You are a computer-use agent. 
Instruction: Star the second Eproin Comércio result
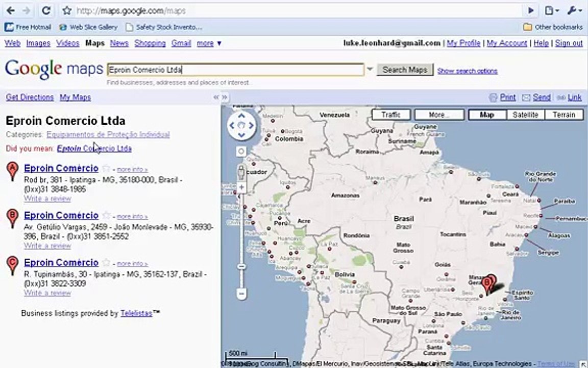coord(106,216)
